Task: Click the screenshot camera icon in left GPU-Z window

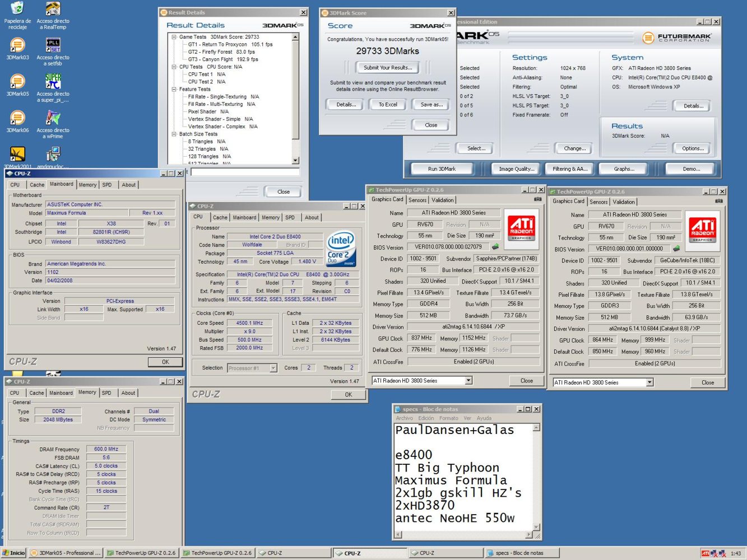Action: click(x=537, y=199)
